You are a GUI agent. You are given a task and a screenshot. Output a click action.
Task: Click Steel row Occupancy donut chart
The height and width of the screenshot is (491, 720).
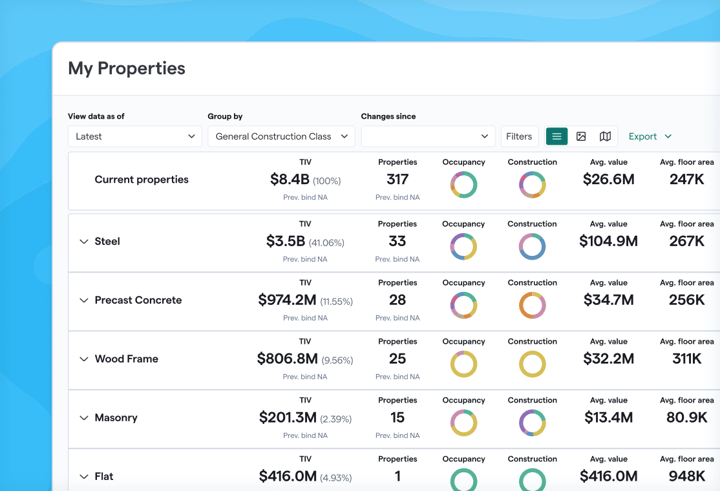pos(463,246)
